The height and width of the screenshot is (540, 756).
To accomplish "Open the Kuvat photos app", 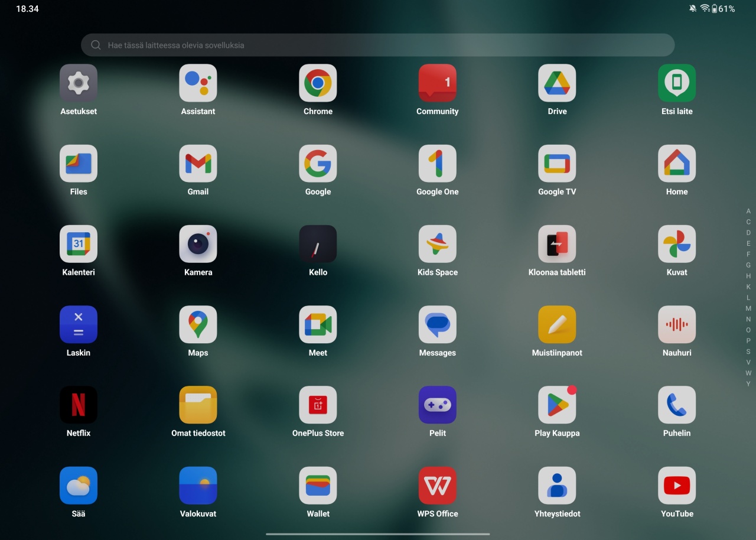I will pos(677,244).
